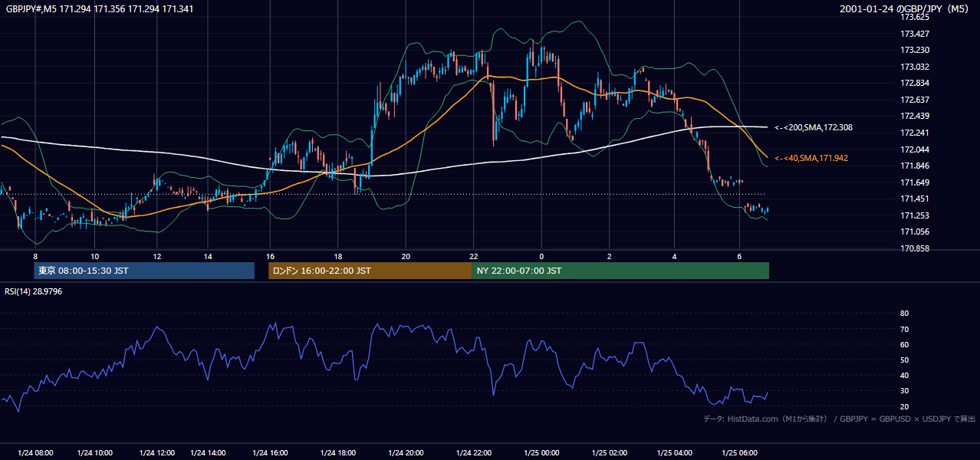
Task: Select the NY 22:00-07:00 JST session bar
Action: 620,271
